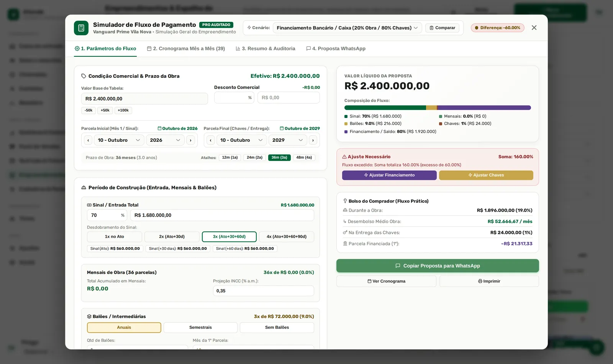Select the 36m (3a) shortcut
Viewport: 613px width, 364px height.
click(279, 157)
